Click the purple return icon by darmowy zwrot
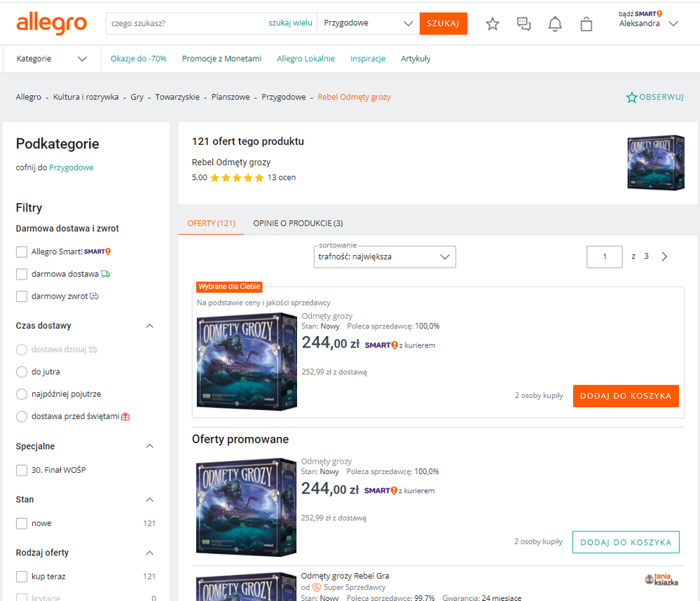This screenshot has height=601, width=700. point(94,296)
